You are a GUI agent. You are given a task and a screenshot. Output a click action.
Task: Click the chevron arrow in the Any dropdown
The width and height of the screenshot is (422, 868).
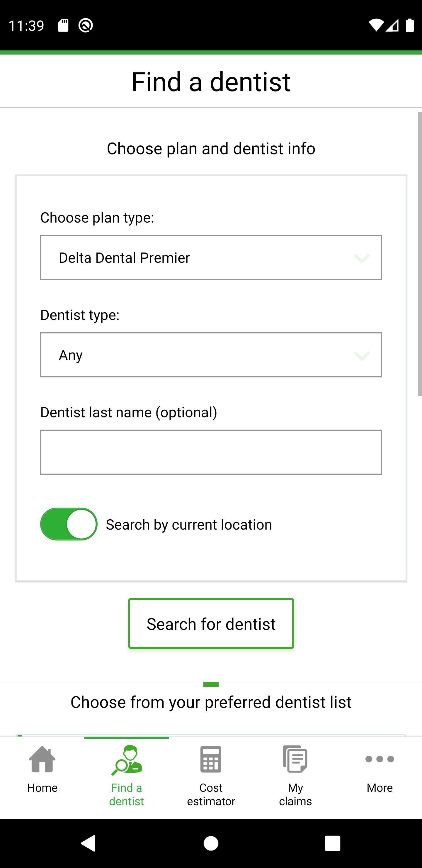coord(362,355)
